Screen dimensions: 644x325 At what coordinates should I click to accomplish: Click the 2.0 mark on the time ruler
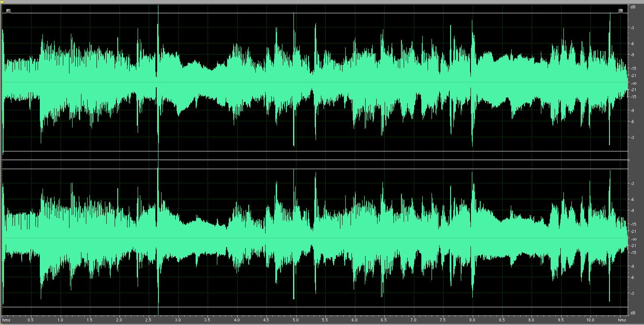[119, 319]
